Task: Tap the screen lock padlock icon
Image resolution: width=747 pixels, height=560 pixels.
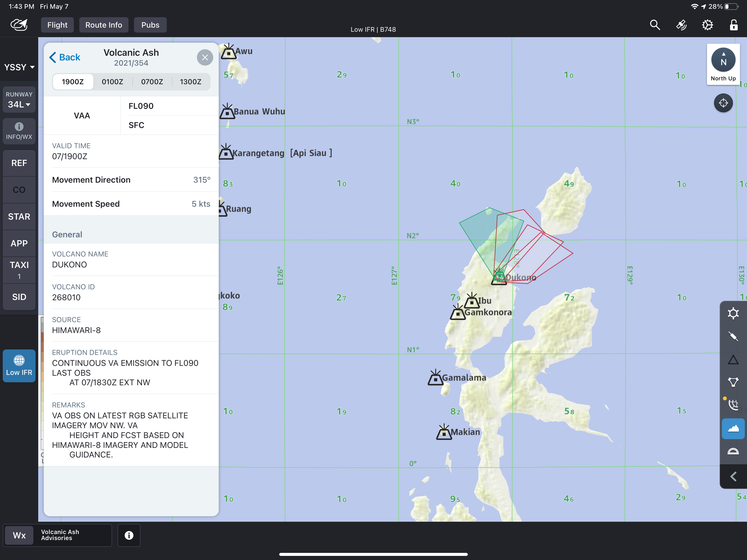Action: [x=734, y=25]
